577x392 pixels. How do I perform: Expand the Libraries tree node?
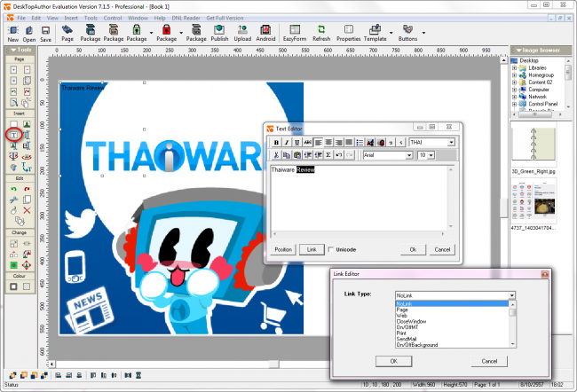point(515,68)
